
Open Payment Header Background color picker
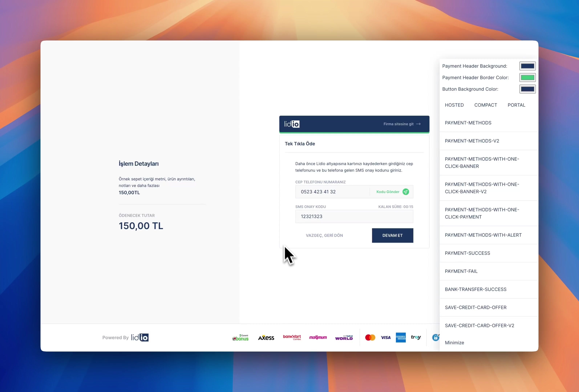tap(527, 66)
